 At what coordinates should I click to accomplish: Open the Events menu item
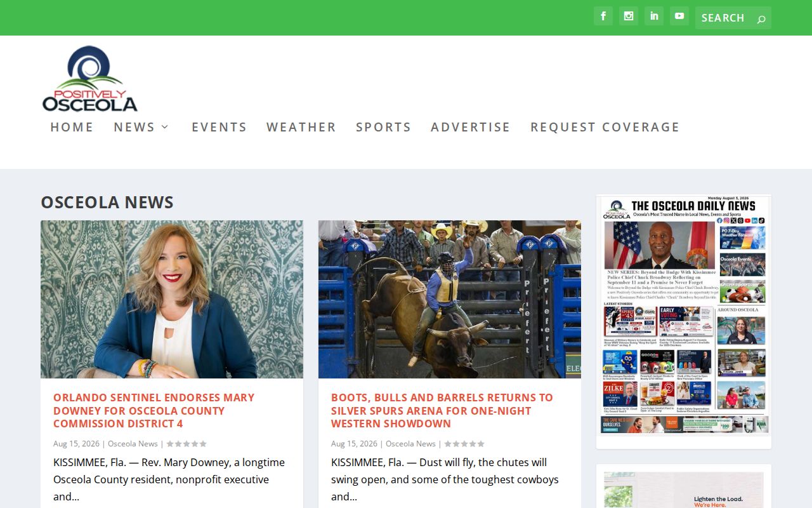(x=219, y=127)
